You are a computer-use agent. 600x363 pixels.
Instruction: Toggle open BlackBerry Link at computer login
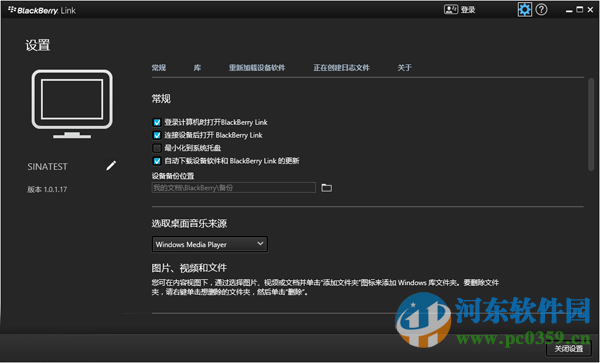tap(157, 122)
